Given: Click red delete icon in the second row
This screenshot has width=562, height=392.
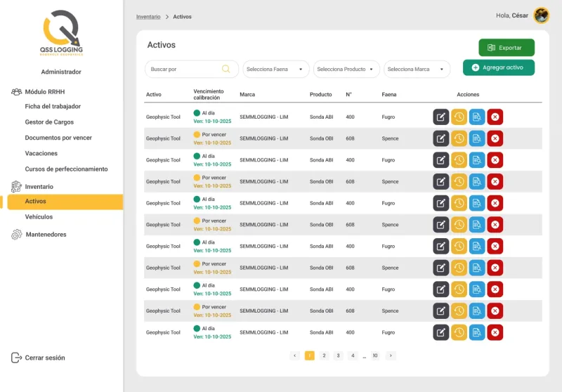Looking at the screenshot, I should 495,138.
